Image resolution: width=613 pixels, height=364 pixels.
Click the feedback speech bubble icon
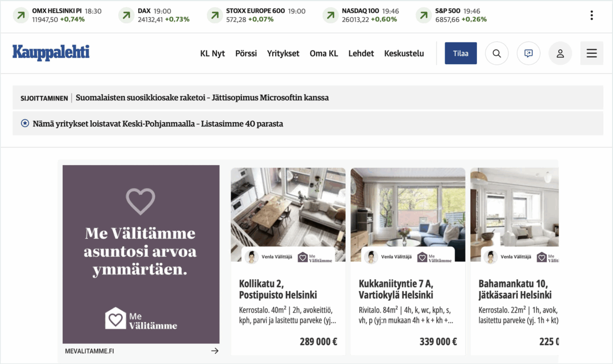coord(528,53)
